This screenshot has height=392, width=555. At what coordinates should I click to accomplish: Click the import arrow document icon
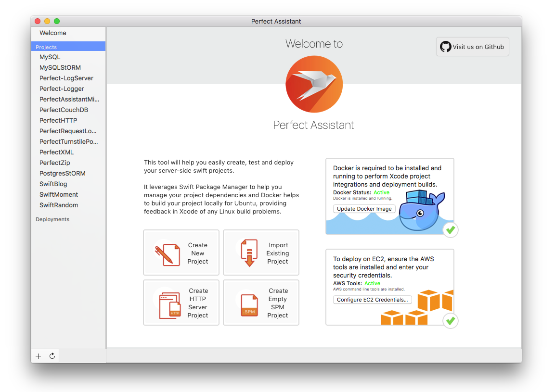pos(249,253)
